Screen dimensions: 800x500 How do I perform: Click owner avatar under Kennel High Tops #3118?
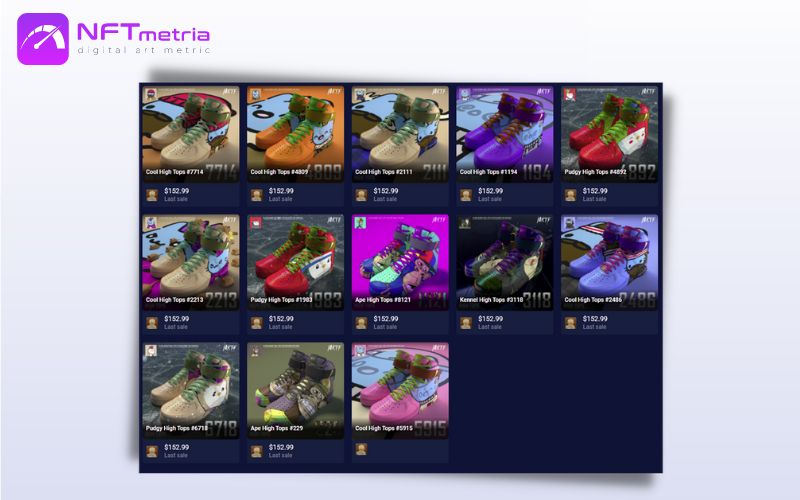pos(466,323)
